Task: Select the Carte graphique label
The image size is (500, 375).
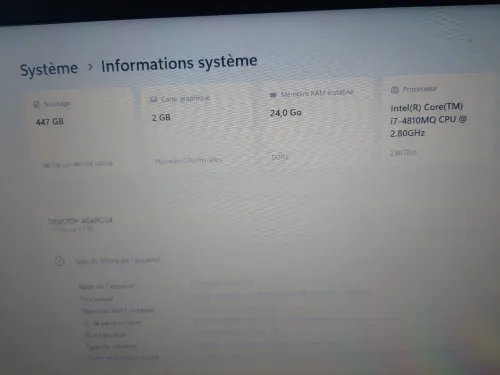Action: 186,99
